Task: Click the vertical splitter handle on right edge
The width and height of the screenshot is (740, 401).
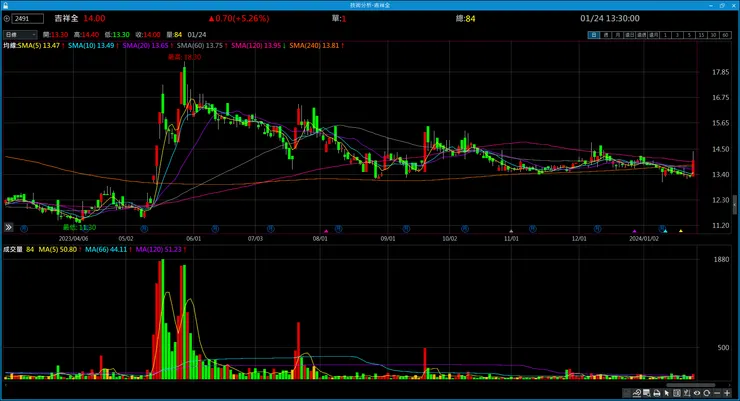Action: [x=735, y=205]
